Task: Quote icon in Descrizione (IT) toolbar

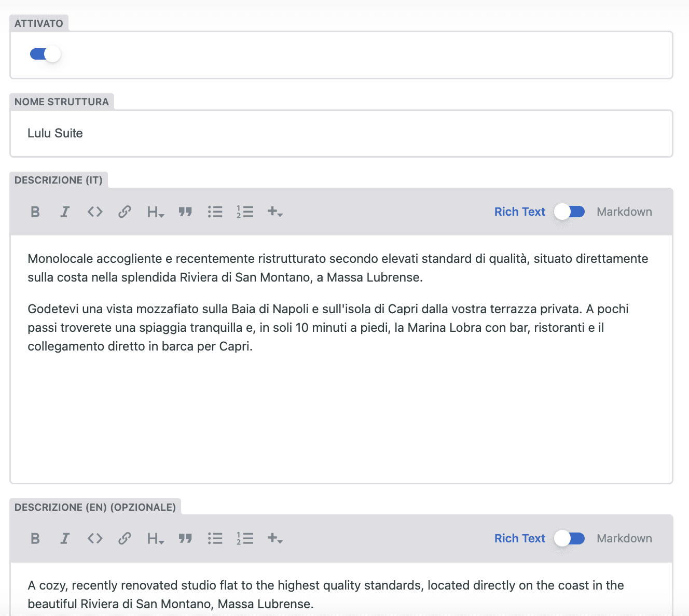Action: [185, 212]
